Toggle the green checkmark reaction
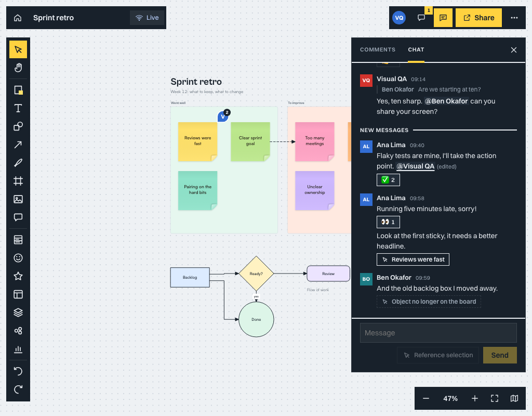Screen dimensions: 532x416 (x=388, y=180)
